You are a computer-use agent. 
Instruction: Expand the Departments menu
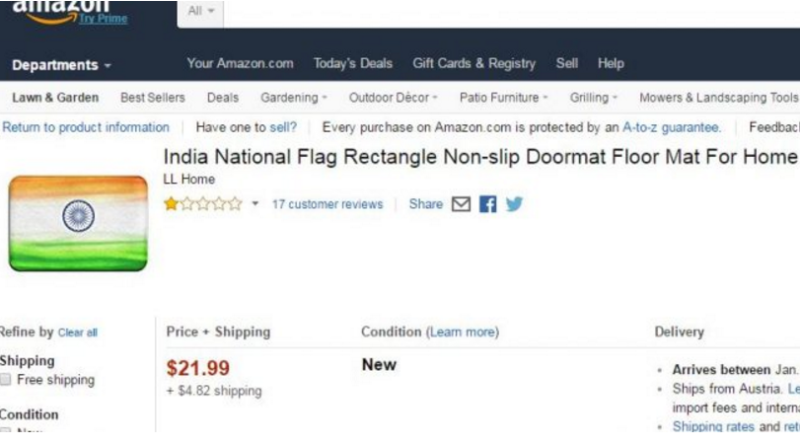(x=61, y=65)
